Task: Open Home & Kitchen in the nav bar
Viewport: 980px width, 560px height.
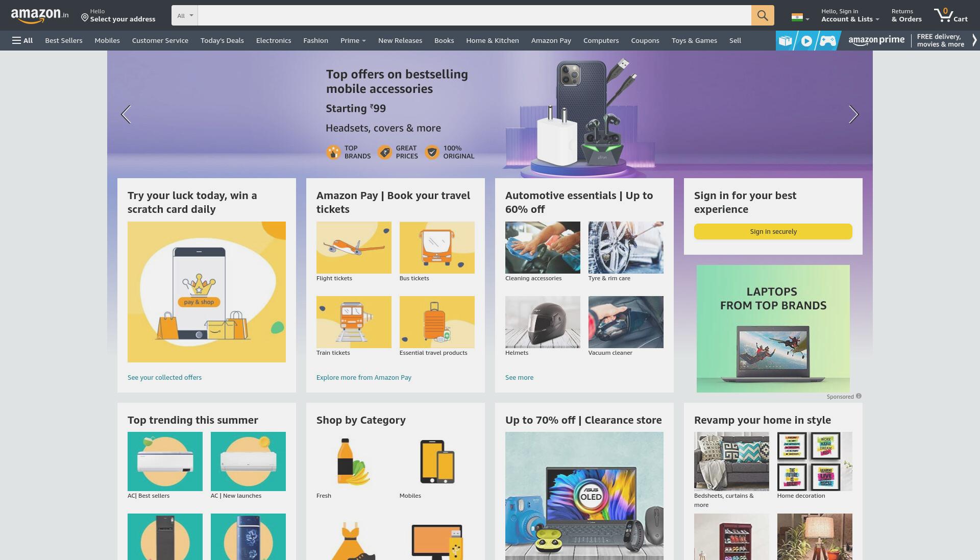Action: (x=493, y=40)
